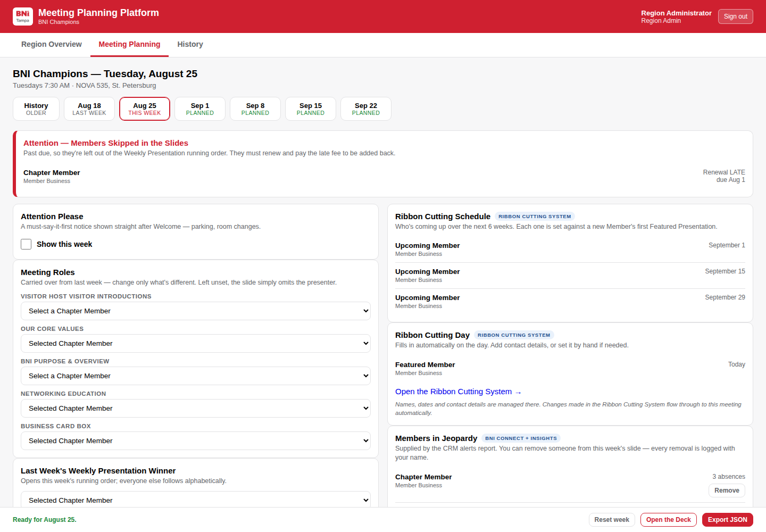This screenshot has width=766, height=532.
Task: Open the Business Card Box dropdown
Action: tap(196, 441)
